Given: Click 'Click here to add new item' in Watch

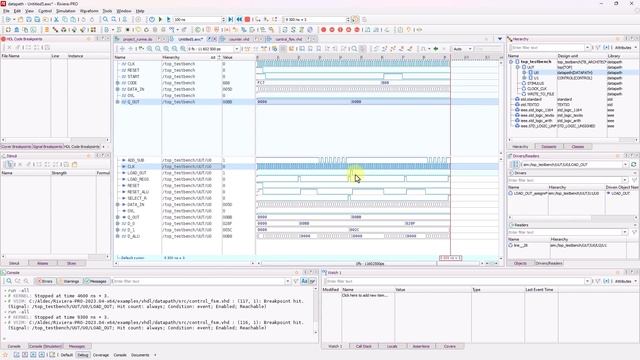Looking at the screenshot, I should 364,295.
